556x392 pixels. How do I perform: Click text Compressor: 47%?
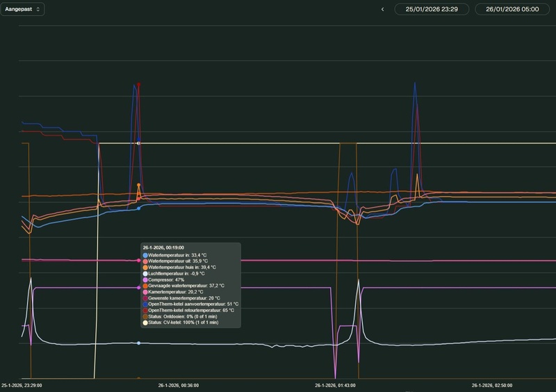pyautogui.click(x=166, y=280)
